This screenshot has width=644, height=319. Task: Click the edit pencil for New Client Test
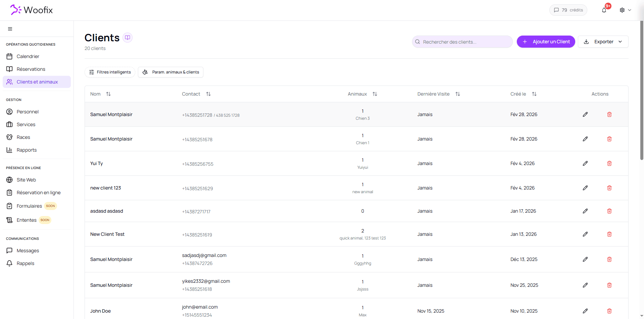pos(585,234)
